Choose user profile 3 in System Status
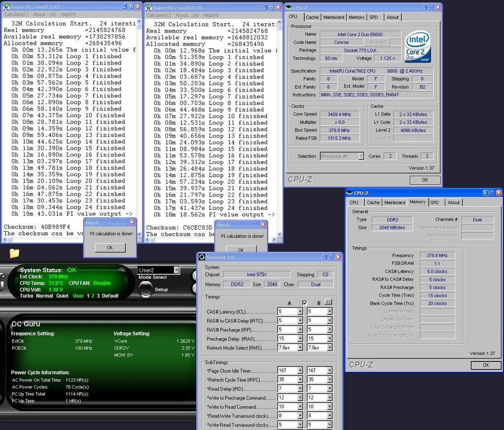504x430 pixels. 98,296
